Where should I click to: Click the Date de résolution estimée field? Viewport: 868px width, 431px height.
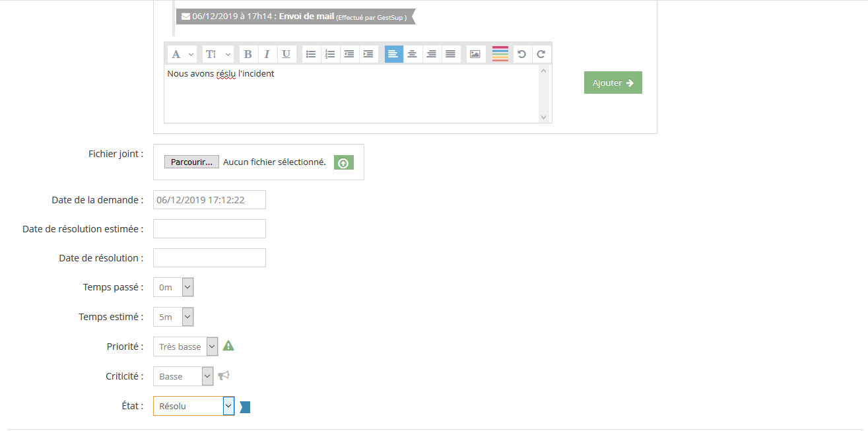pos(209,229)
